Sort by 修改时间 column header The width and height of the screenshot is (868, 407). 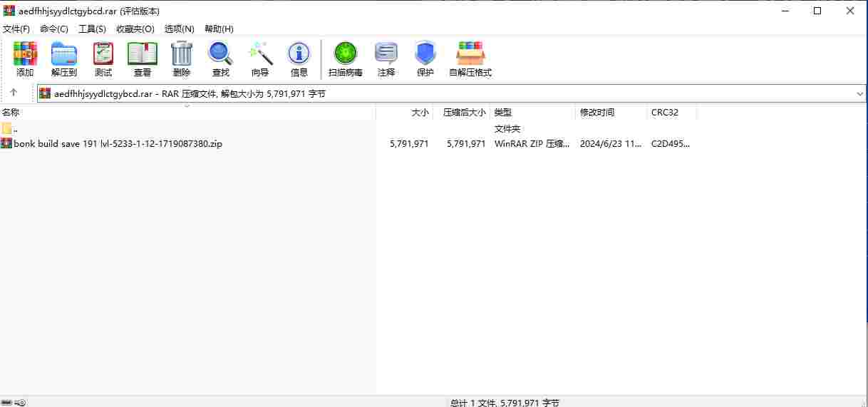(611, 113)
